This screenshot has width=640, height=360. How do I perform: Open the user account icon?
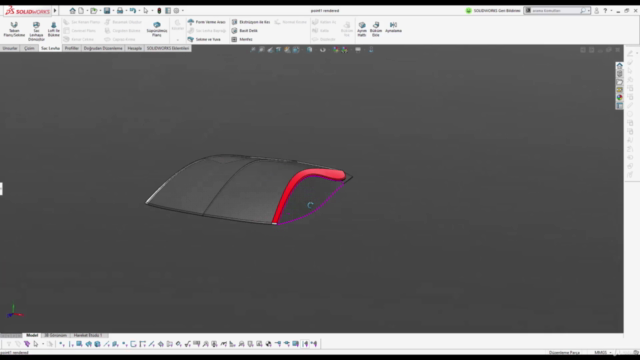596,11
